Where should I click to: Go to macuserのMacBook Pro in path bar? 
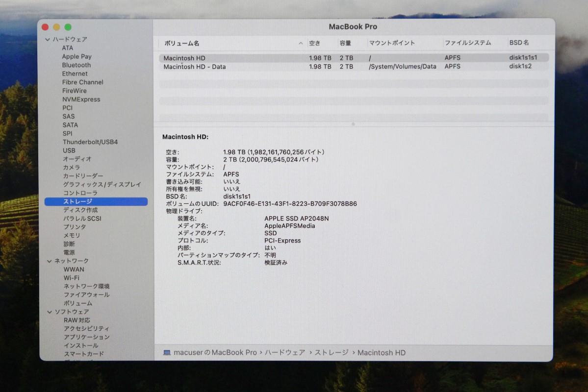(215, 353)
